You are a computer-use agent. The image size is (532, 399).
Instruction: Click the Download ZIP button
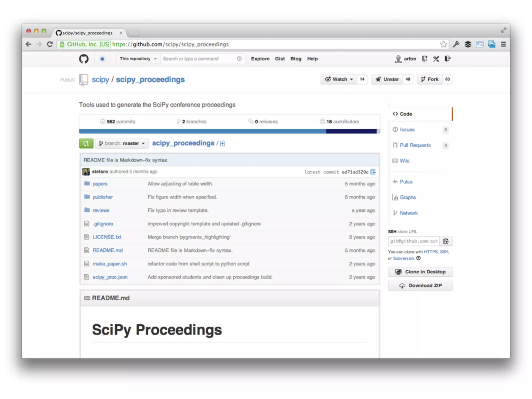coord(420,285)
